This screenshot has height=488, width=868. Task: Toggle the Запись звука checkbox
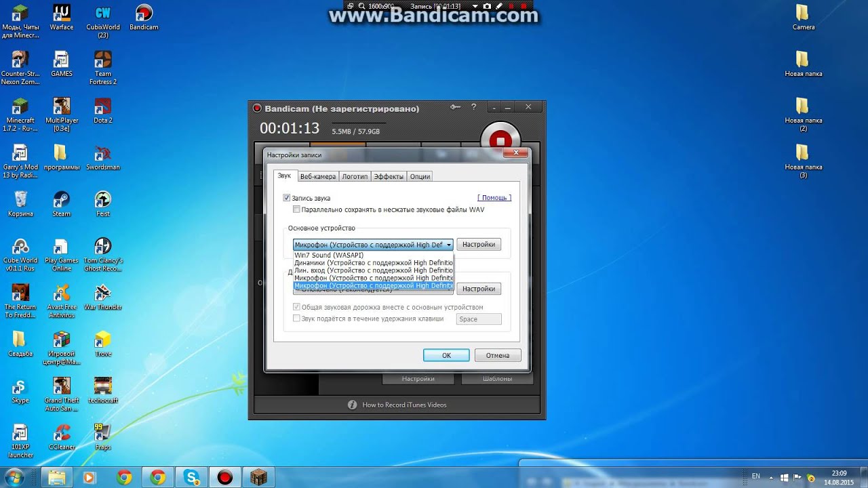287,198
